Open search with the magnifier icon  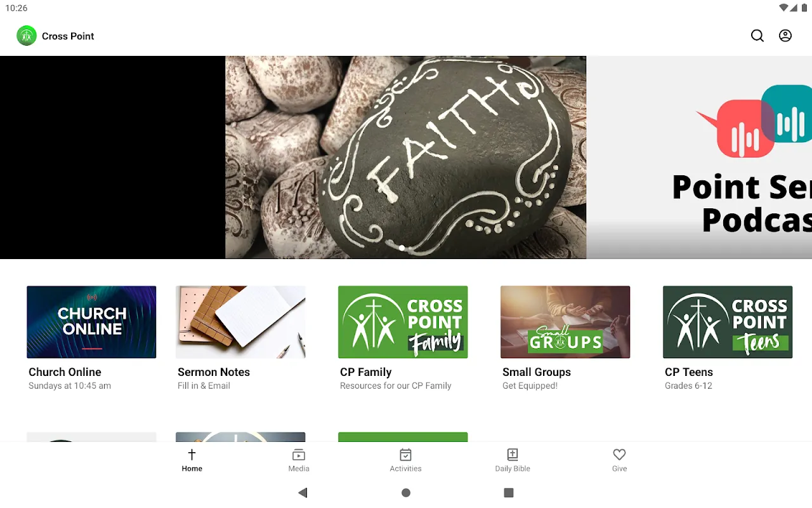click(757, 36)
